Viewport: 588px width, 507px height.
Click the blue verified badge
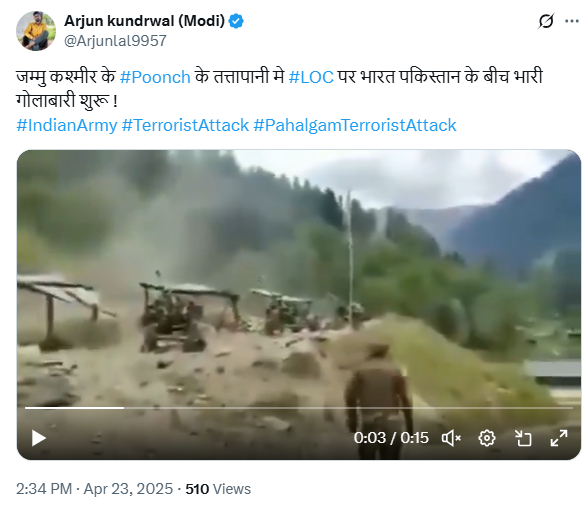[x=236, y=21]
